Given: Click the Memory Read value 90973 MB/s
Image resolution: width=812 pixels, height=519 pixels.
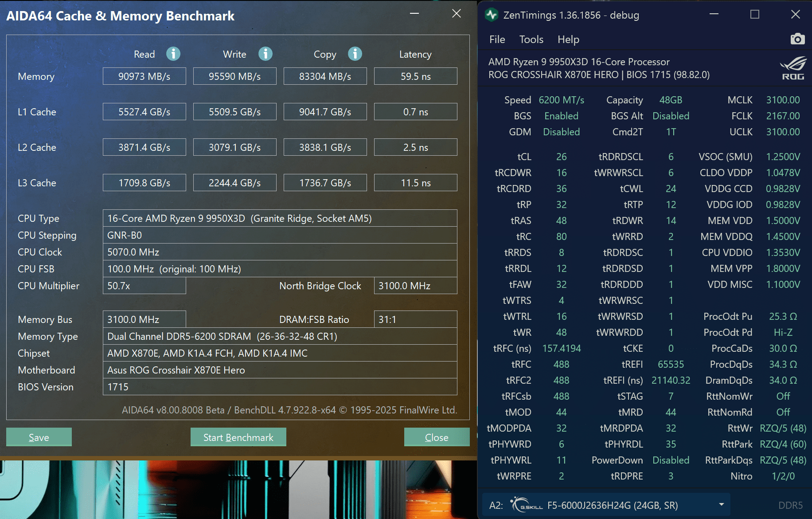Looking at the screenshot, I should pos(144,76).
